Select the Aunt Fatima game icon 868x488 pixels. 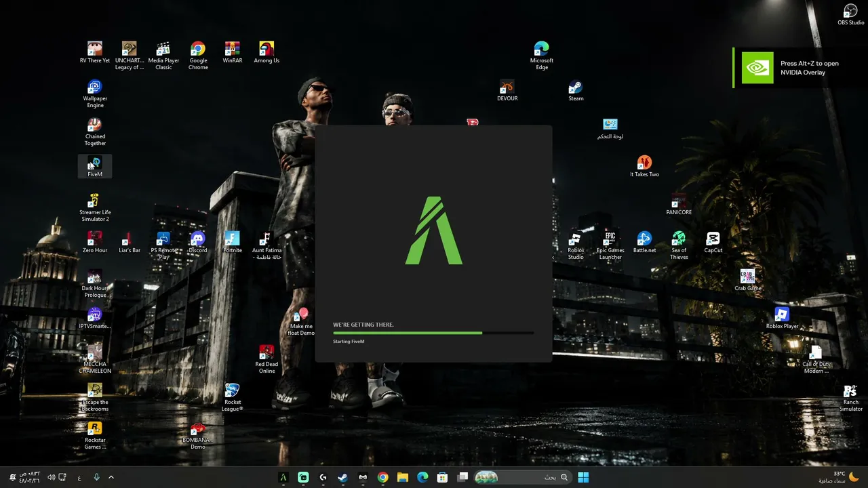coord(267,245)
